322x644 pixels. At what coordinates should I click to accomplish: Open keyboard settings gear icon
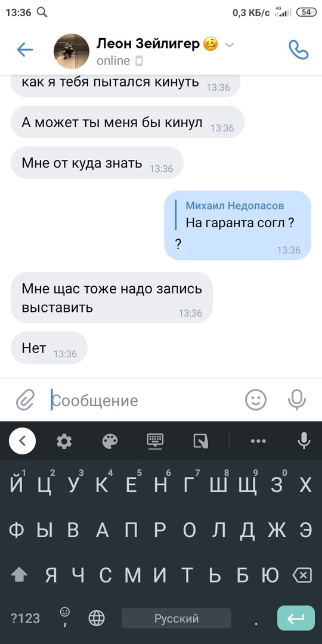tap(64, 441)
